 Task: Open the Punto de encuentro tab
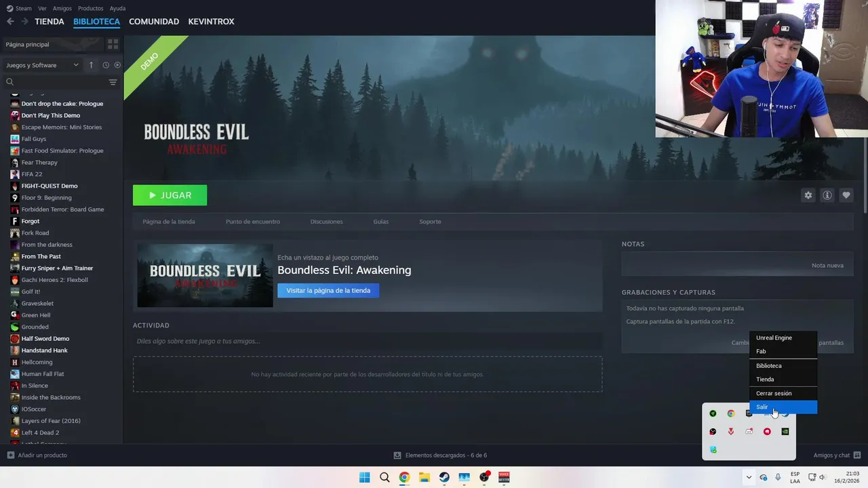click(x=253, y=222)
